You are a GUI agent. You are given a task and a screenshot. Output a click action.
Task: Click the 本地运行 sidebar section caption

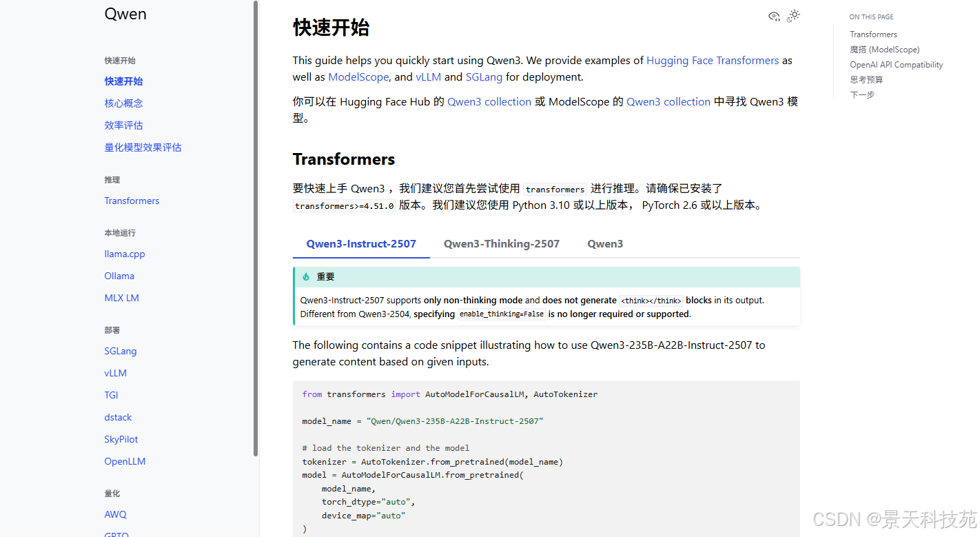(x=120, y=233)
